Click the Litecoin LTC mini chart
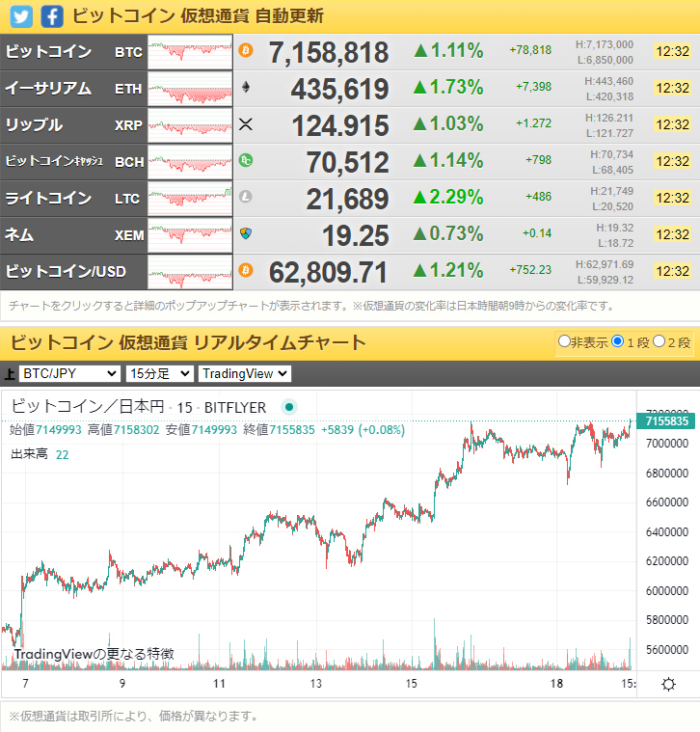The height and width of the screenshot is (732, 700). (190, 199)
